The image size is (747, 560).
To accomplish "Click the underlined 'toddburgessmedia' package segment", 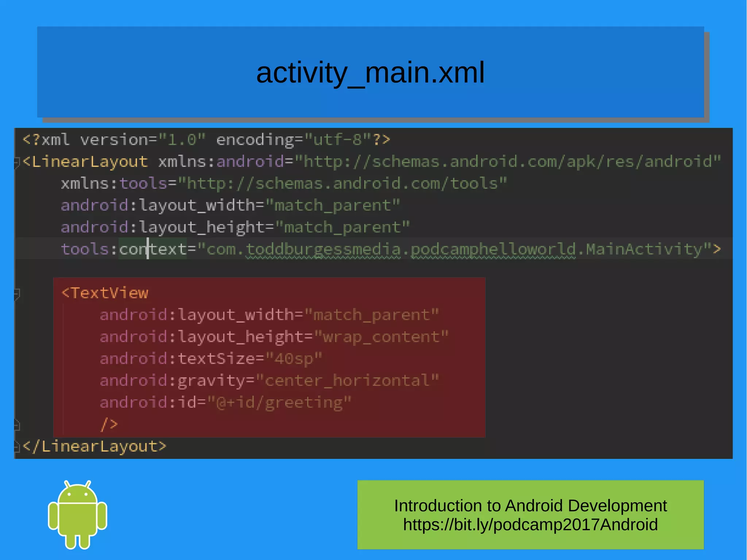I will (x=323, y=250).
